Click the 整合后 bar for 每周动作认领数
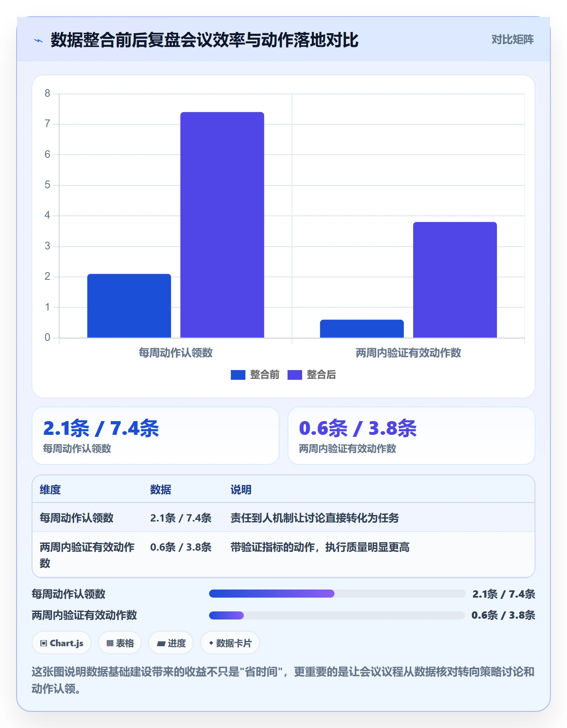The image size is (567, 728). click(222, 225)
